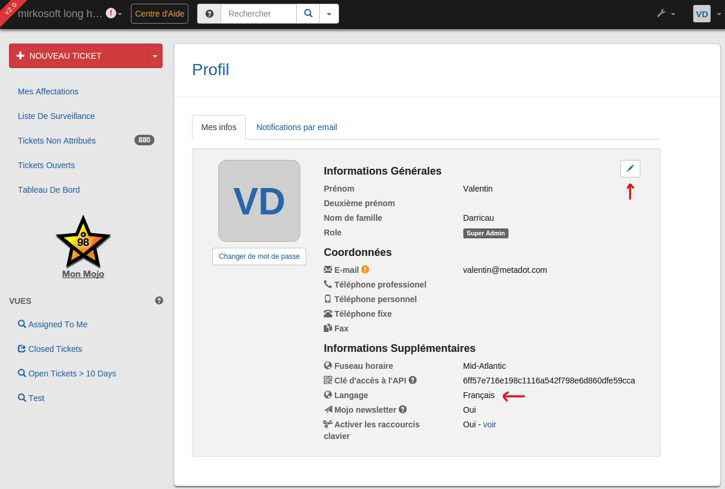The height and width of the screenshot is (489, 725).
Task: Click the help question mark beside search
Action: (x=209, y=14)
